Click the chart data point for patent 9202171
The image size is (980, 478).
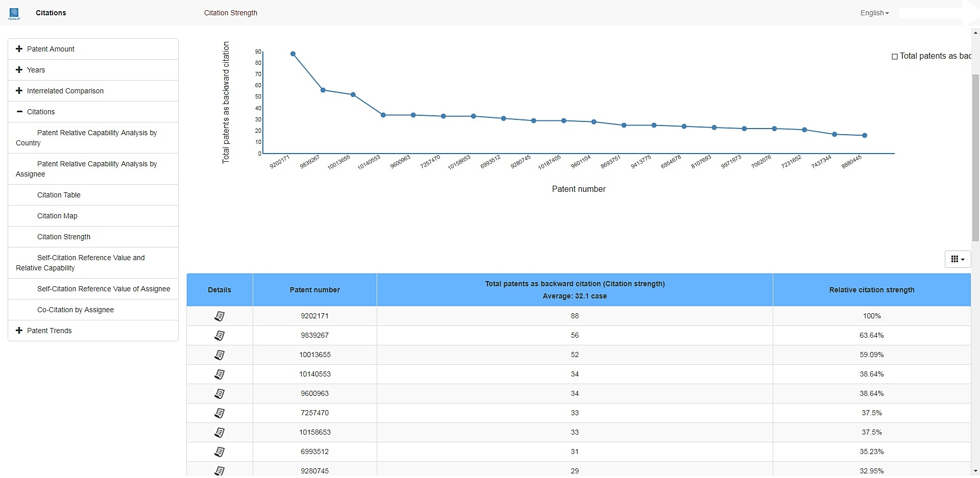pyautogui.click(x=293, y=54)
